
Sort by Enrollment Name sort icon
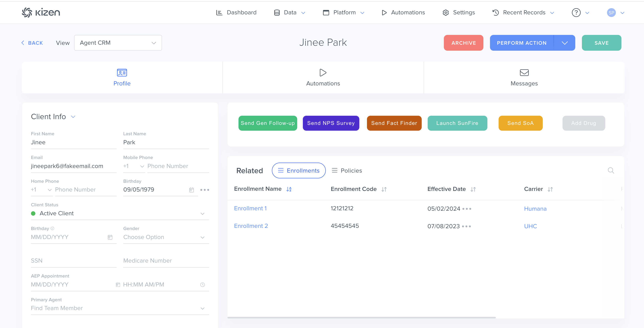[289, 189]
